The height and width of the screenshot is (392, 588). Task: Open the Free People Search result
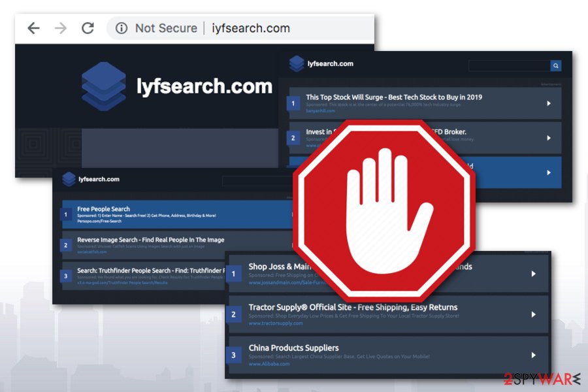click(x=103, y=209)
